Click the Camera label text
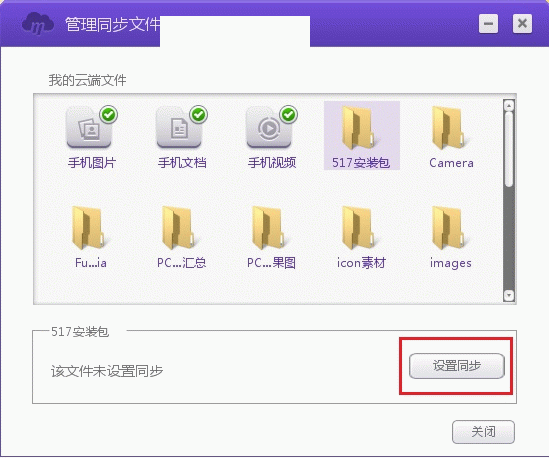Image resolution: width=549 pixels, height=458 pixels. [451, 163]
